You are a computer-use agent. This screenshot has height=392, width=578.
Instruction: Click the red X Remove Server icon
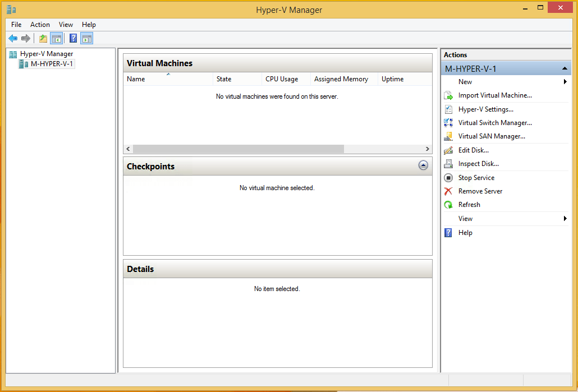pyautogui.click(x=448, y=191)
